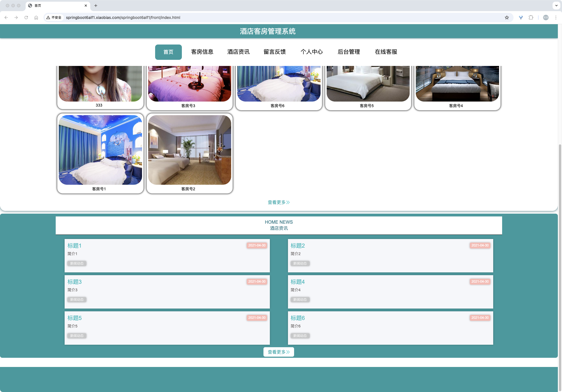Open the blue V extension icon

pos(521,18)
